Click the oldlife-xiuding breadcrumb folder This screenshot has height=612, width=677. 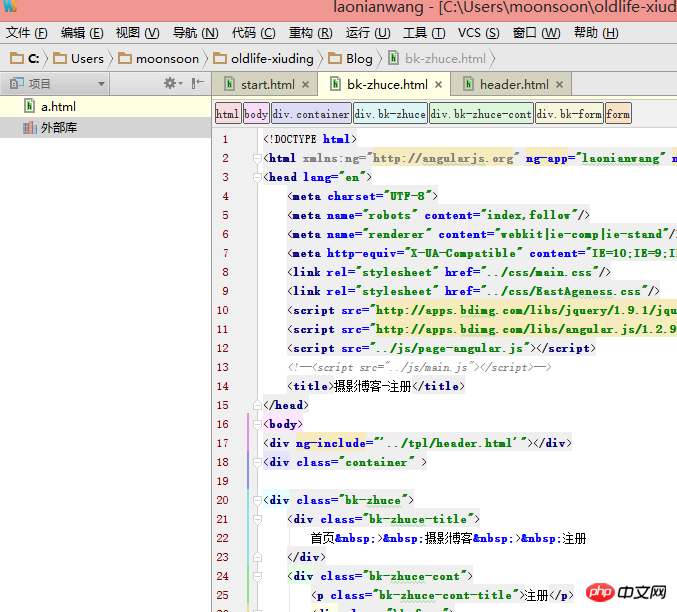coord(264,58)
